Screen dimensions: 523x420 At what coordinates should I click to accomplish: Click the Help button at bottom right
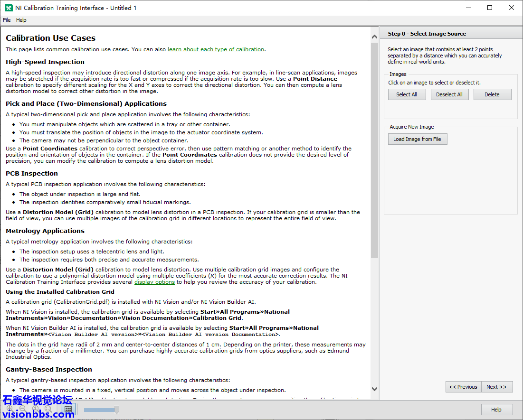[x=497, y=410]
